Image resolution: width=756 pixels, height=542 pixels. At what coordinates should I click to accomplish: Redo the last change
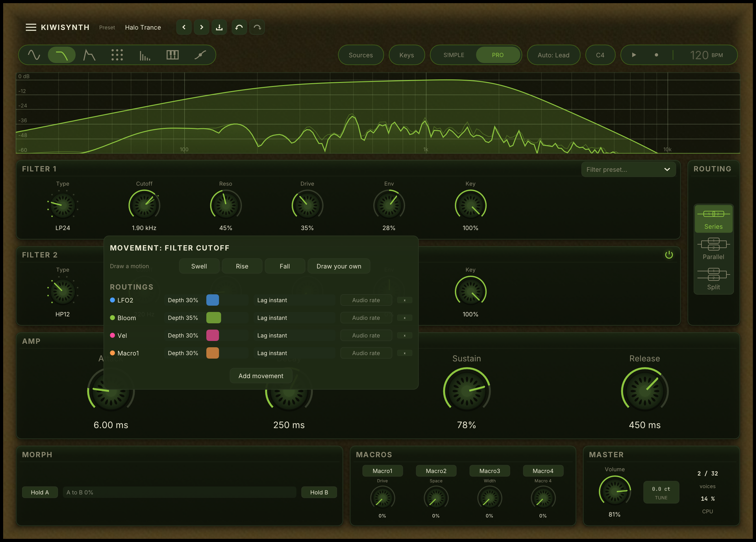tap(257, 27)
